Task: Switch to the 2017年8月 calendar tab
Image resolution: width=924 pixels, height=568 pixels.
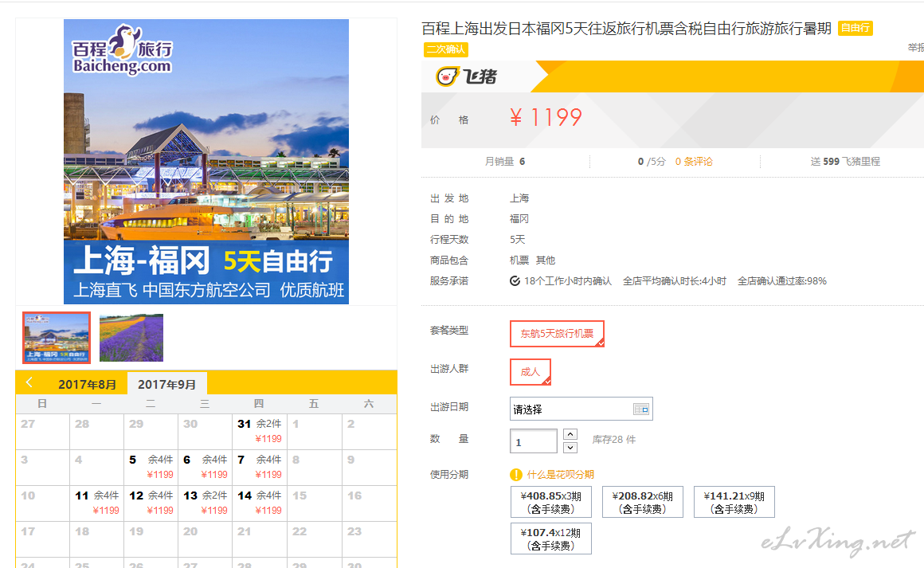Action: pos(87,384)
